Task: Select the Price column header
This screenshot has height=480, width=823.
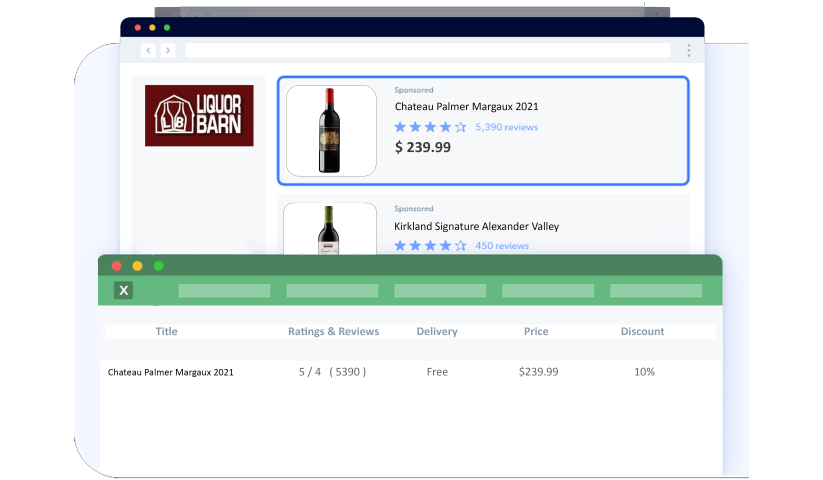Action: (536, 332)
